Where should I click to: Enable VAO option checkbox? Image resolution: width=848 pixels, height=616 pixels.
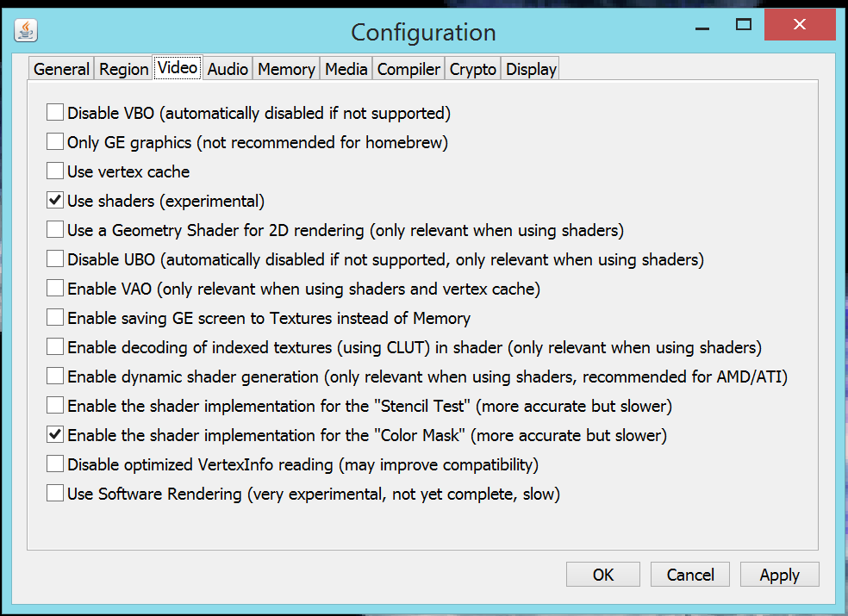click(x=55, y=289)
